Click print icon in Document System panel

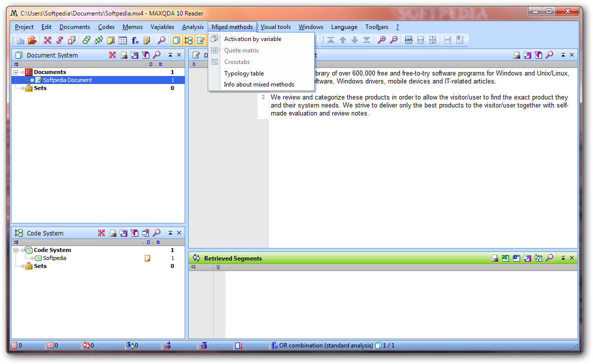[124, 55]
